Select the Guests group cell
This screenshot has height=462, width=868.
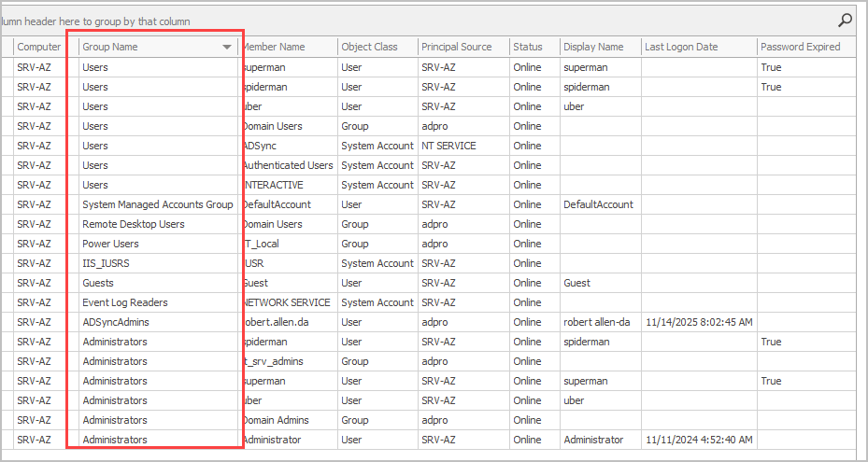[98, 283]
